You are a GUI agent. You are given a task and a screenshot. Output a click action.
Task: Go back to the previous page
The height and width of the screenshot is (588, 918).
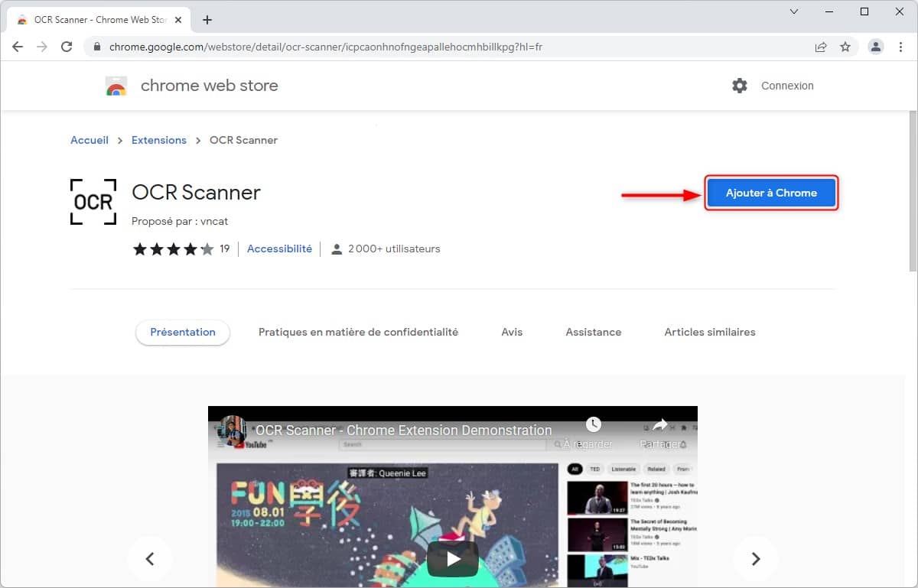coord(18,47)
